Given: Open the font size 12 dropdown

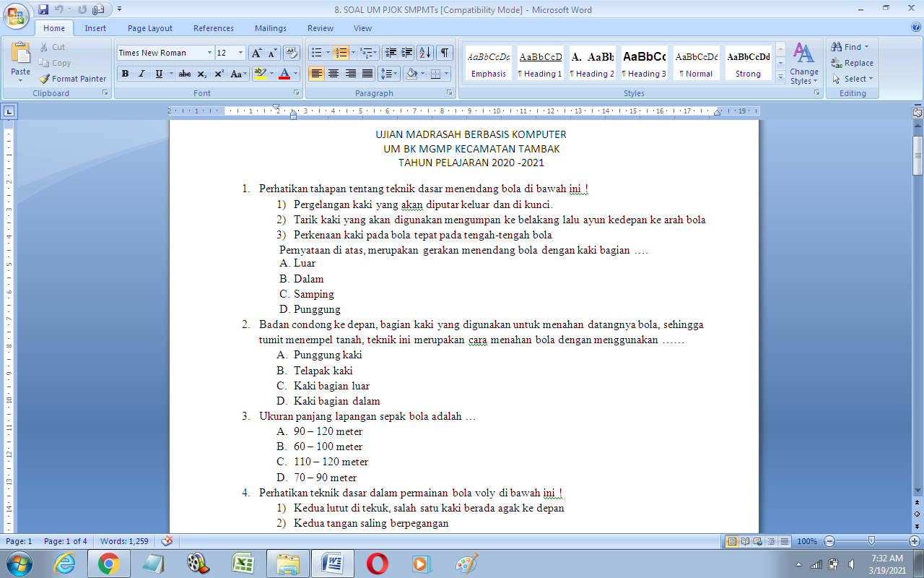Looking at the screenshot, I should pos(240,53).
